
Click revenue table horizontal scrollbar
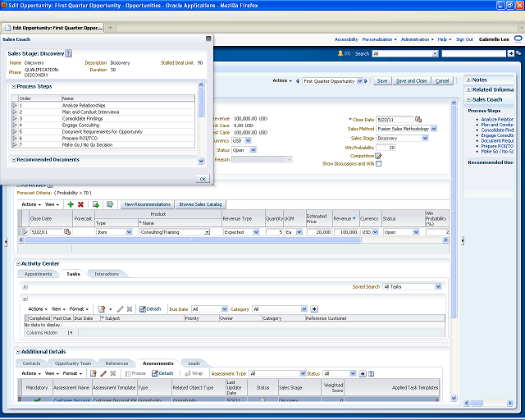pos(193,240)
